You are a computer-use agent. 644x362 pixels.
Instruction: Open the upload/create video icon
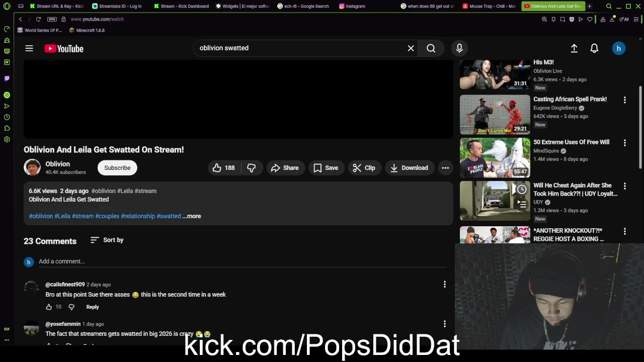click(x=574, y=48)
